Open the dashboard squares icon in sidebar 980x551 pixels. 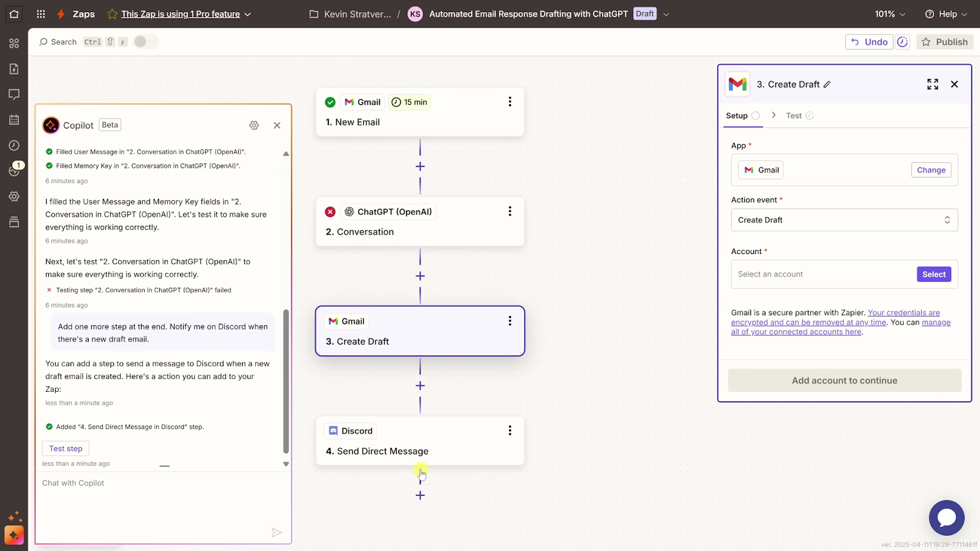point(14,43)
